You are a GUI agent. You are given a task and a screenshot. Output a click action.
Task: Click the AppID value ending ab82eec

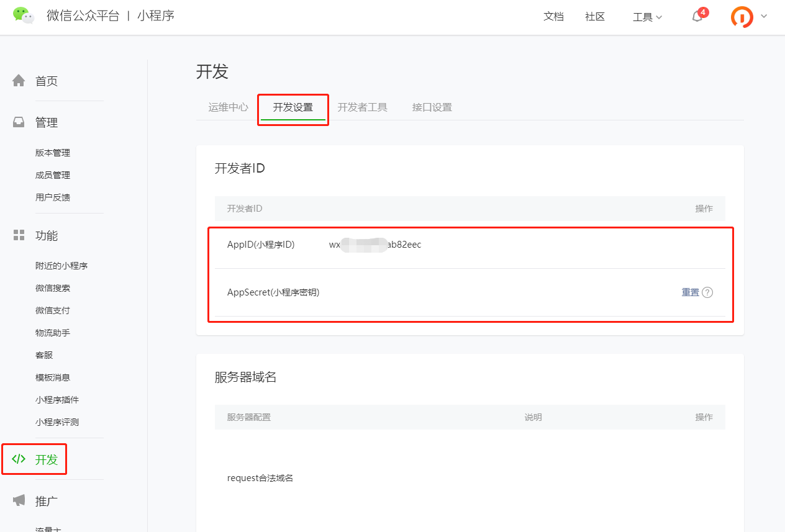click(375, 245)
